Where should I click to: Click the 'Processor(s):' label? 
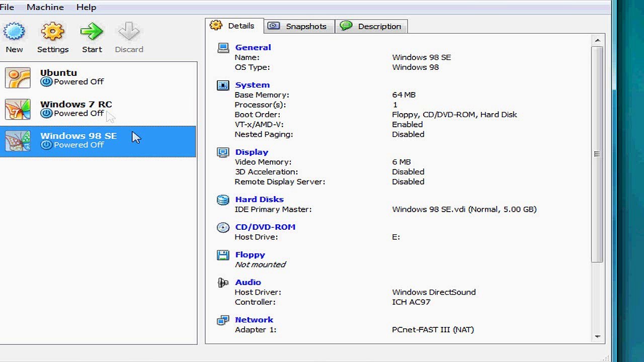pyautogui.click(x=260, y=105)
